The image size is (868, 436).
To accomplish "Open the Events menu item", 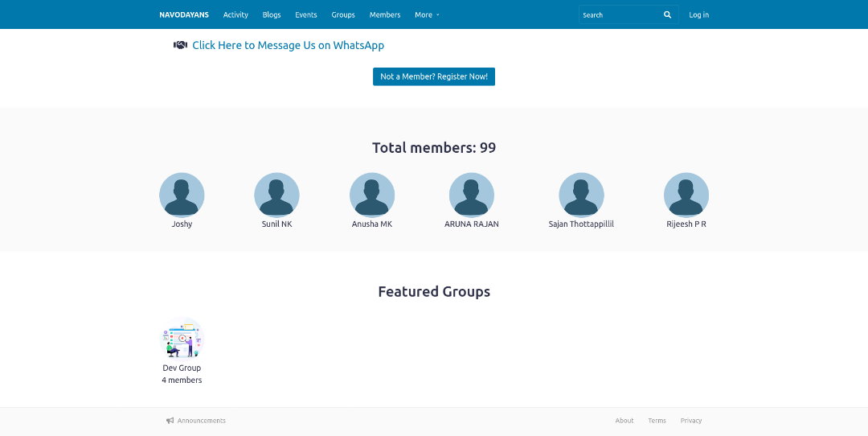I will pos(306,15).
